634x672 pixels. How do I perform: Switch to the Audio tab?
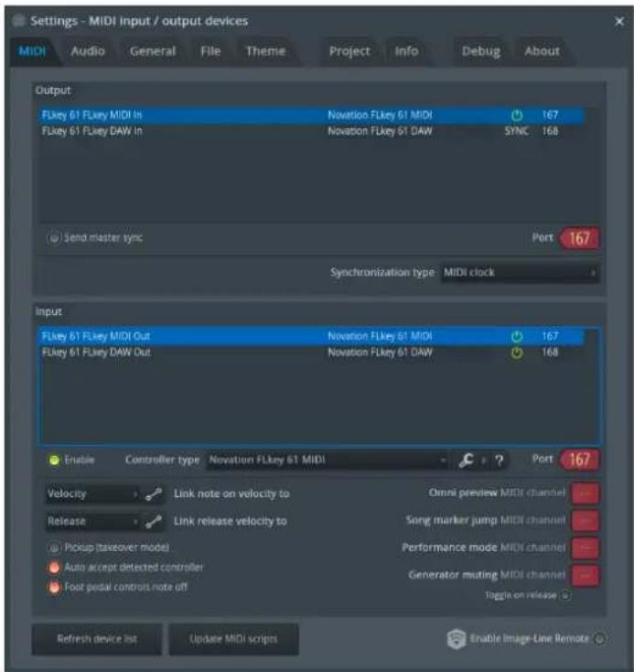click(x=88, y=51)
